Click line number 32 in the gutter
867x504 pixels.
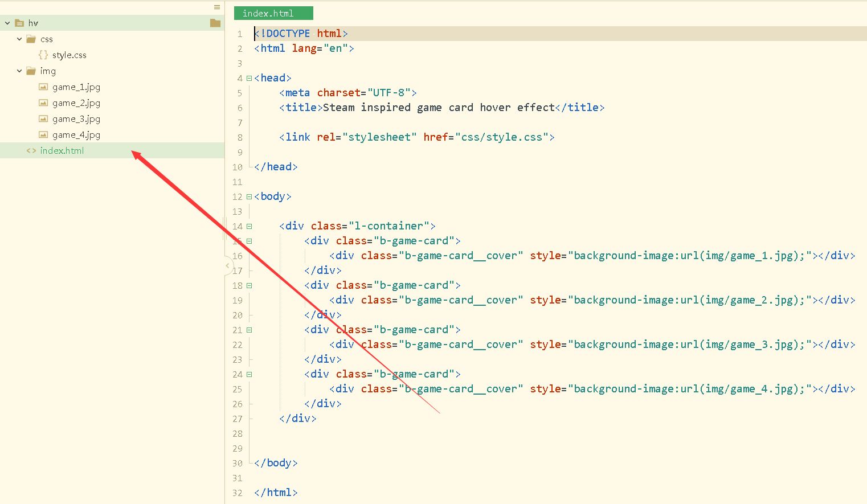[x=238, y=493]
